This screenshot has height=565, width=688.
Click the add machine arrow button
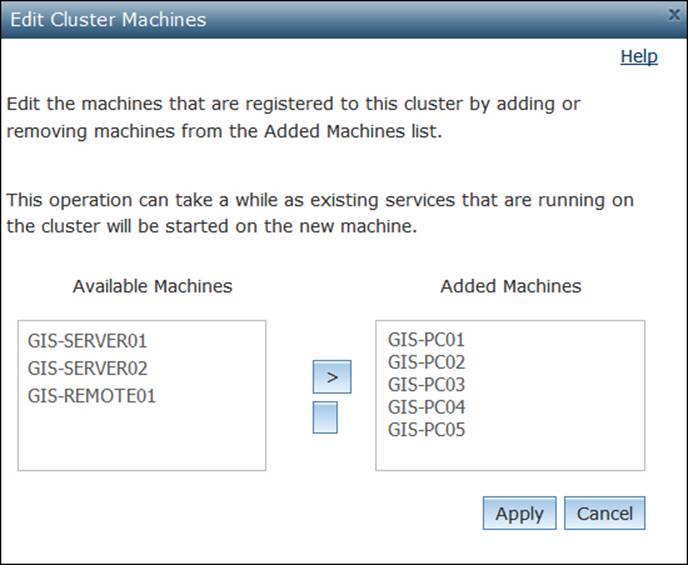click(332, 377)
